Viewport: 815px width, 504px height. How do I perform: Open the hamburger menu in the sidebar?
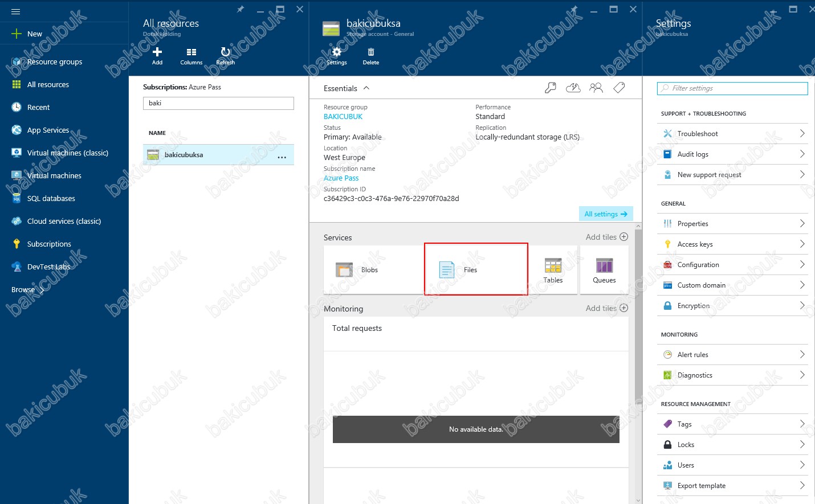pos(15,11)
